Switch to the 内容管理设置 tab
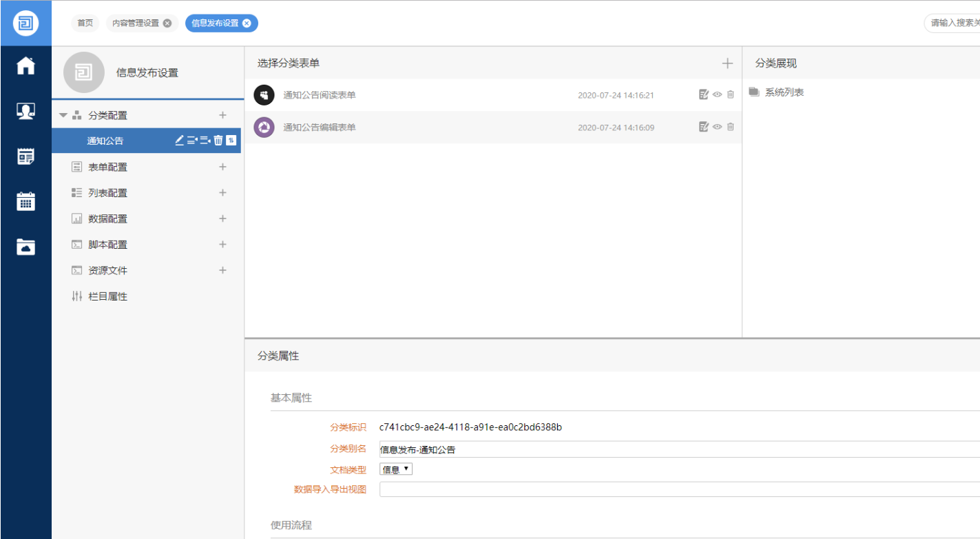The height and width of the screenshot is (539, 980). coord(135,23)
